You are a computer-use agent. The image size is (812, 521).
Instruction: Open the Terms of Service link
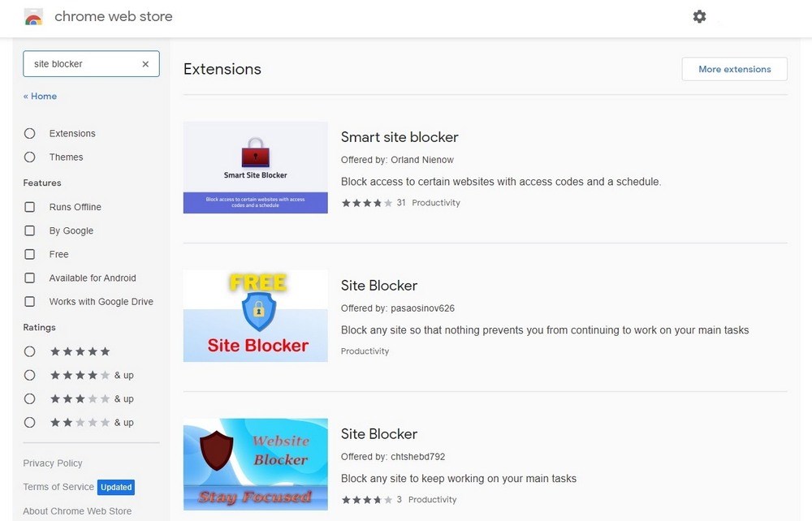58,487
